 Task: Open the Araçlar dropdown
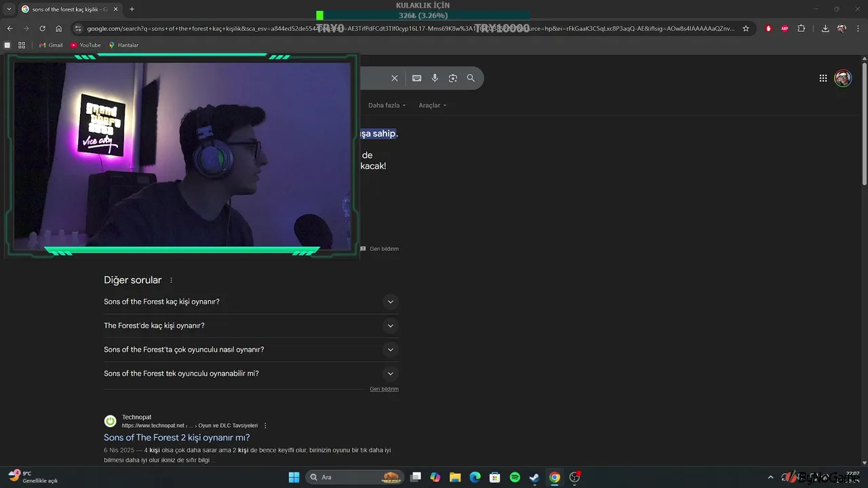432,105
